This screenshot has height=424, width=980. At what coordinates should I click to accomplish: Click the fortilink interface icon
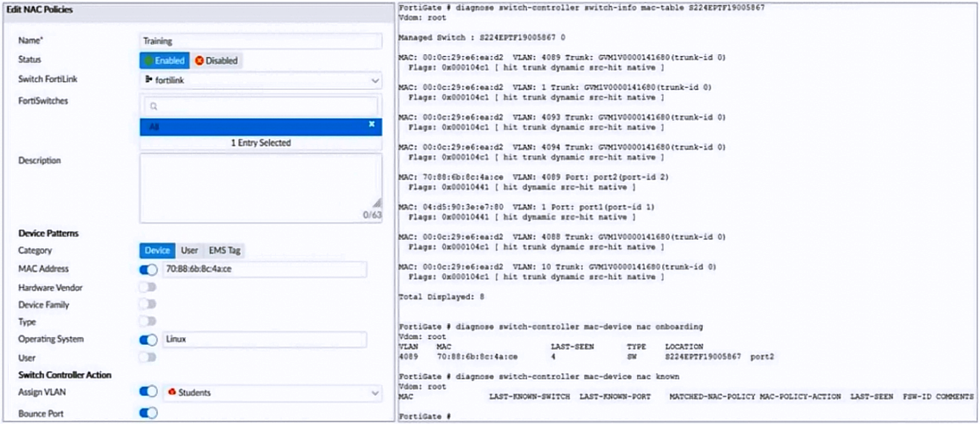[x=149, y=80]
